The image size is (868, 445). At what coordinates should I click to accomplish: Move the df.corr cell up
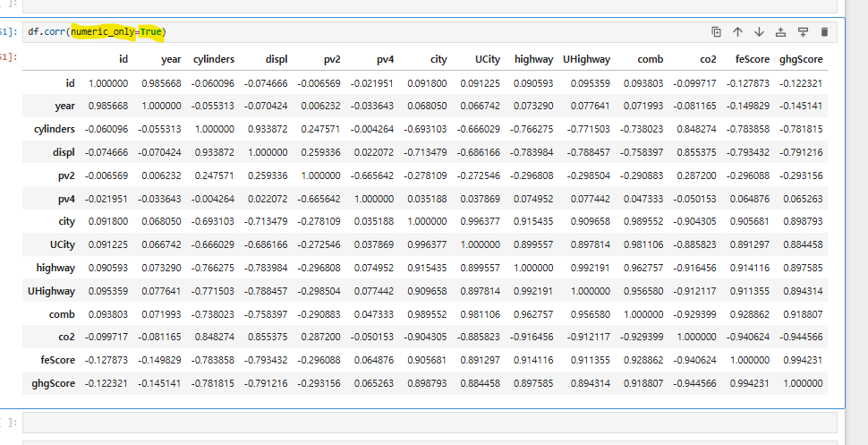tap(737, 32)
